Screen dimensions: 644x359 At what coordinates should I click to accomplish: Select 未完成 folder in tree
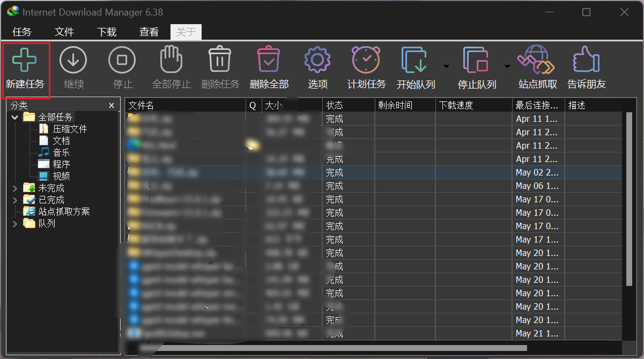click(51, 188)
